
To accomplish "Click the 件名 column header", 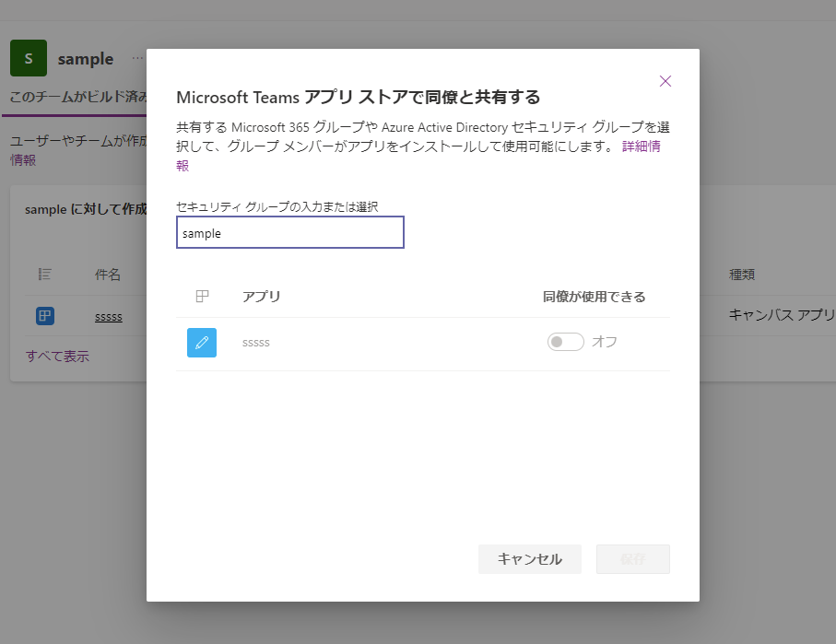I will 108,275.
